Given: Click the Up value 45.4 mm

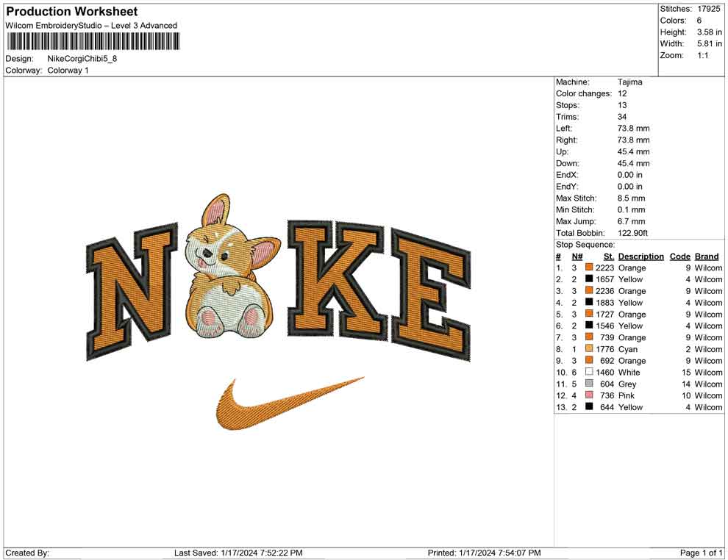Looking at the screenshot, I should click(633, 151).
